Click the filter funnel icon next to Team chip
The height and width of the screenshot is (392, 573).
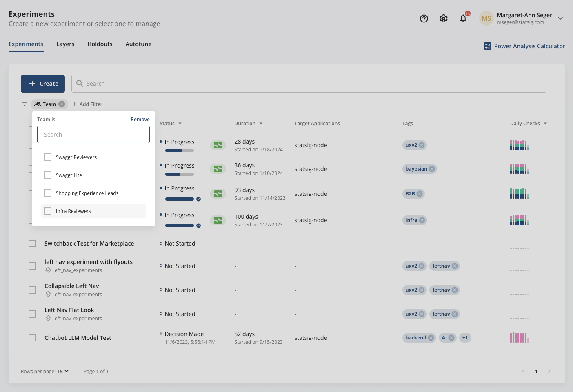coord(24,104)
